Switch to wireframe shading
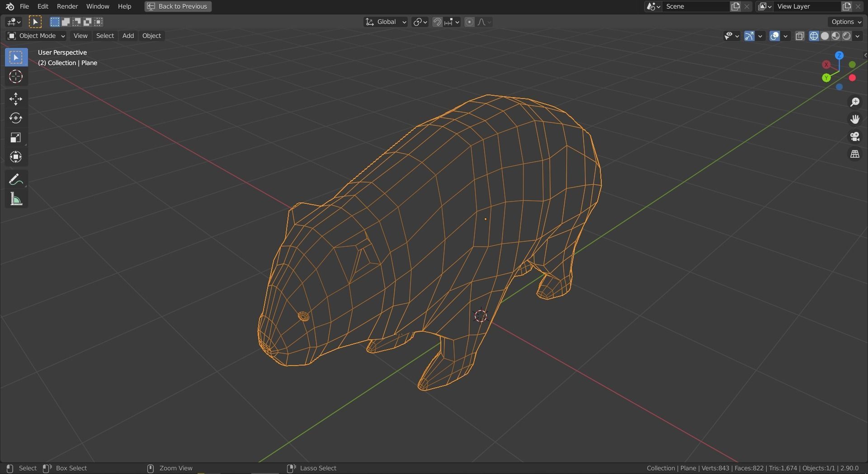868x474 pixels. pos(814,36)
